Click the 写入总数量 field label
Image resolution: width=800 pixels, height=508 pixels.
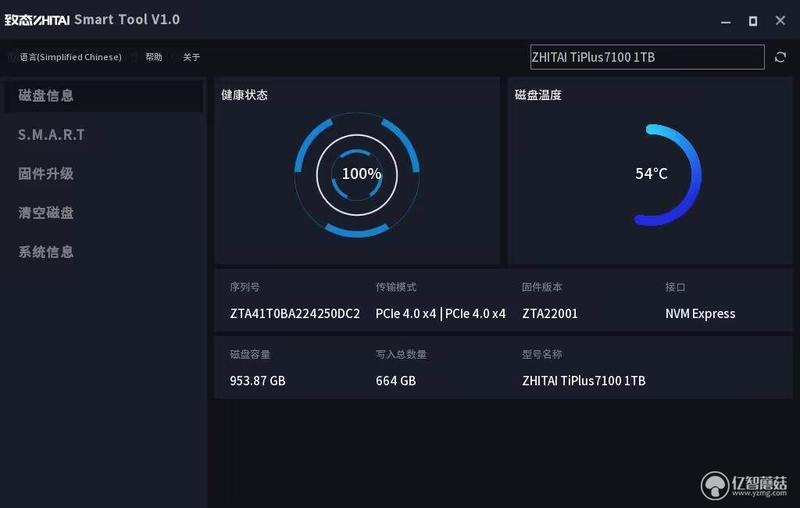click(401, 354)
